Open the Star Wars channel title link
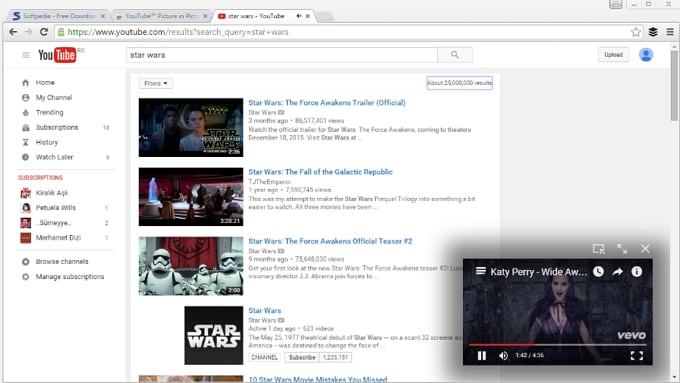Screen dimensions: 680x383 [265, 311]
